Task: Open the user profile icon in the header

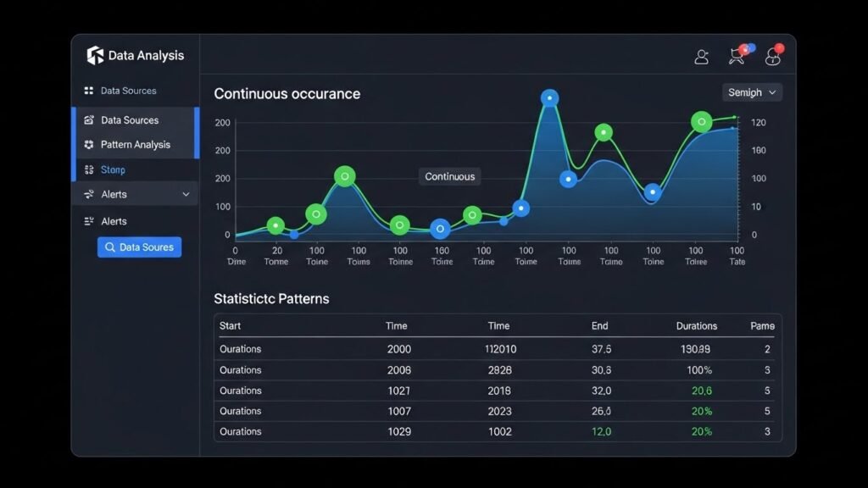Action: tap(702, 57)
